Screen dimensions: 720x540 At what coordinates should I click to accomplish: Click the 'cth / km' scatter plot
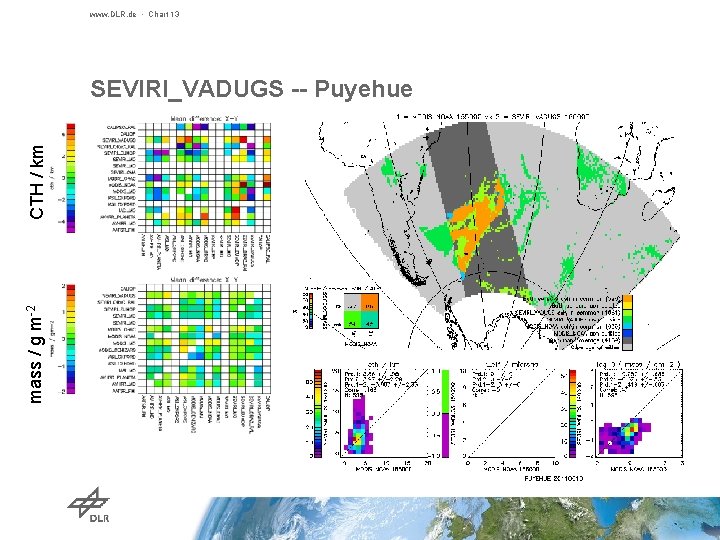(384, 412)
